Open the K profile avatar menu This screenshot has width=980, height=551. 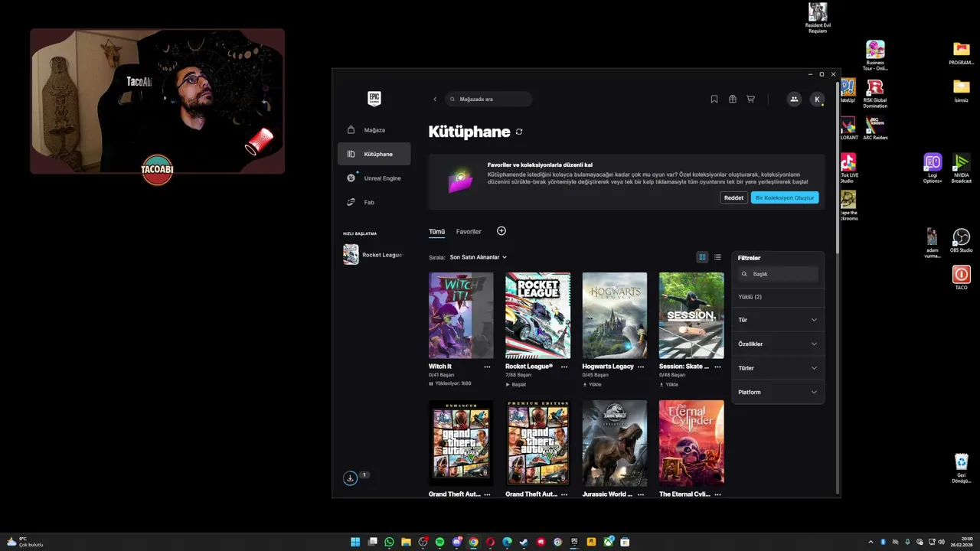817,99
